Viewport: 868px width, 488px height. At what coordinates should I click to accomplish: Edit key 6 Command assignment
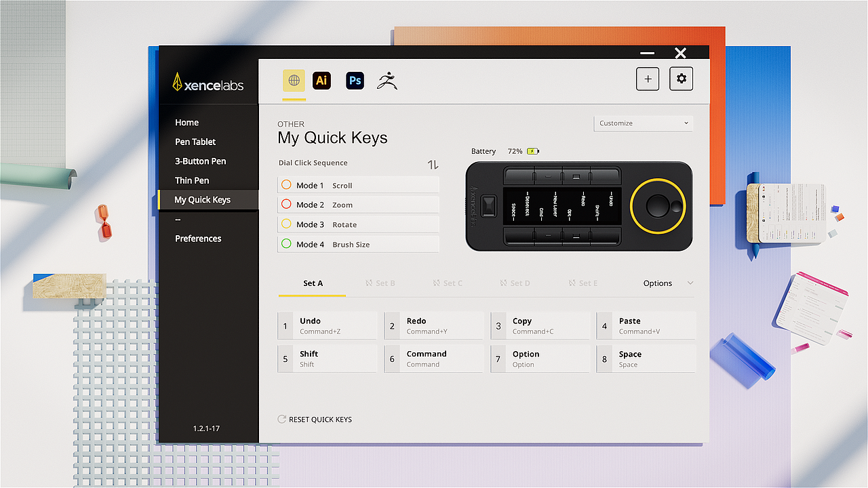(x=434, y=359)
